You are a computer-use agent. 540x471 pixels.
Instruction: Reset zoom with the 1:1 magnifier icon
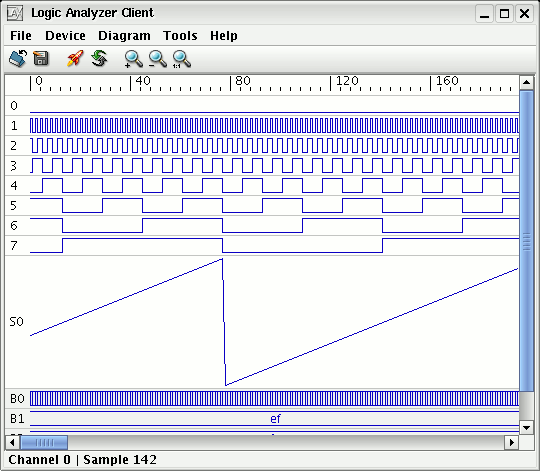[x=182, y=59]
